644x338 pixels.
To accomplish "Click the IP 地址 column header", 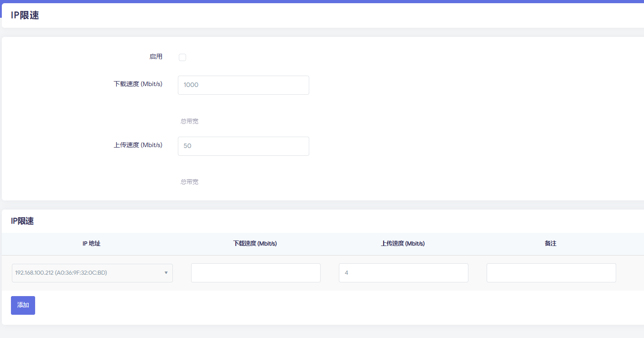I will [x=91, y=244].
